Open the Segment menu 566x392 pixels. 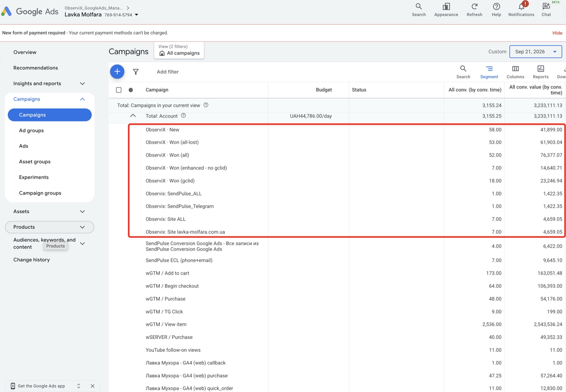tap(489, 72)
